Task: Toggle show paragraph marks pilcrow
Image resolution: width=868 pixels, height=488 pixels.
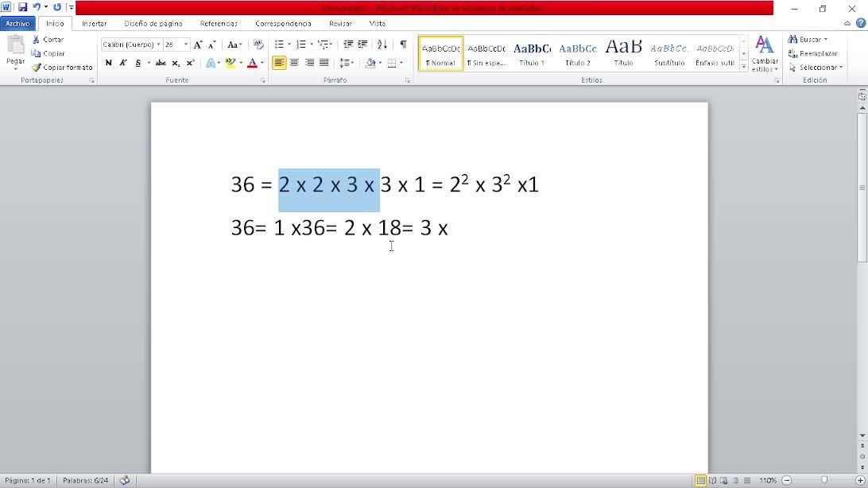Action: pyautogui.click(x=403, y=45)
